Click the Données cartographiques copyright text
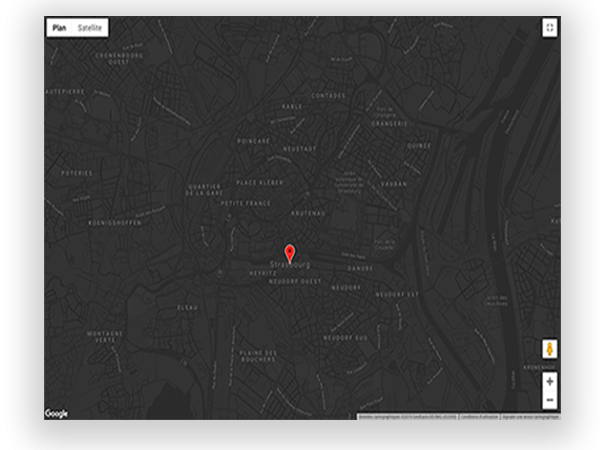Image resolution: width=605 pixels, height=450 pixels. point(407,417)
